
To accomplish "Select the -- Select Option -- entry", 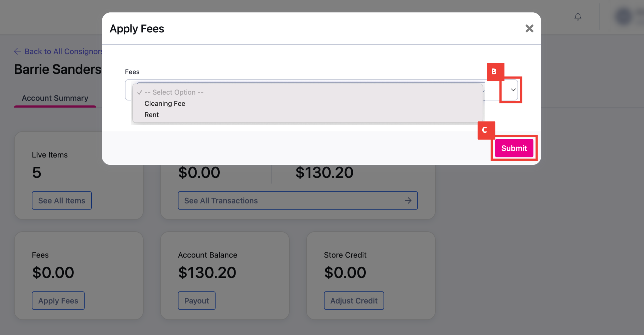I will tap(174, 92).
